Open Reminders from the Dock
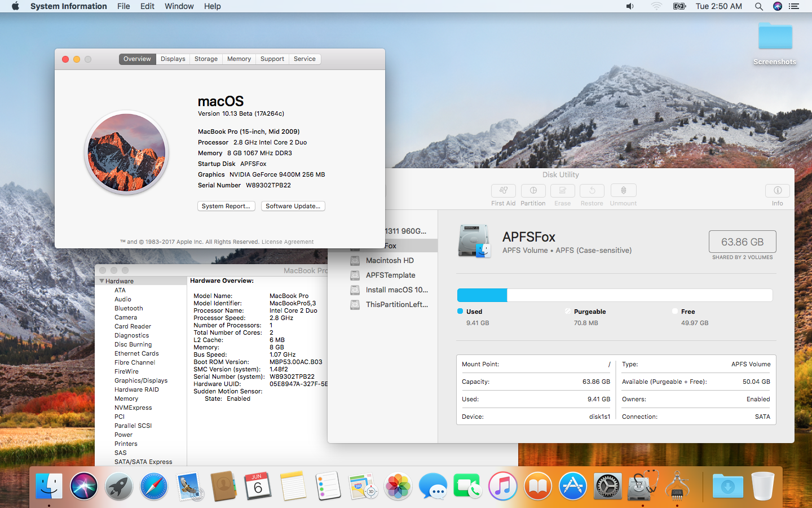Image resolution: width=812 pixels, height=508 pixels. click(328, 486)
